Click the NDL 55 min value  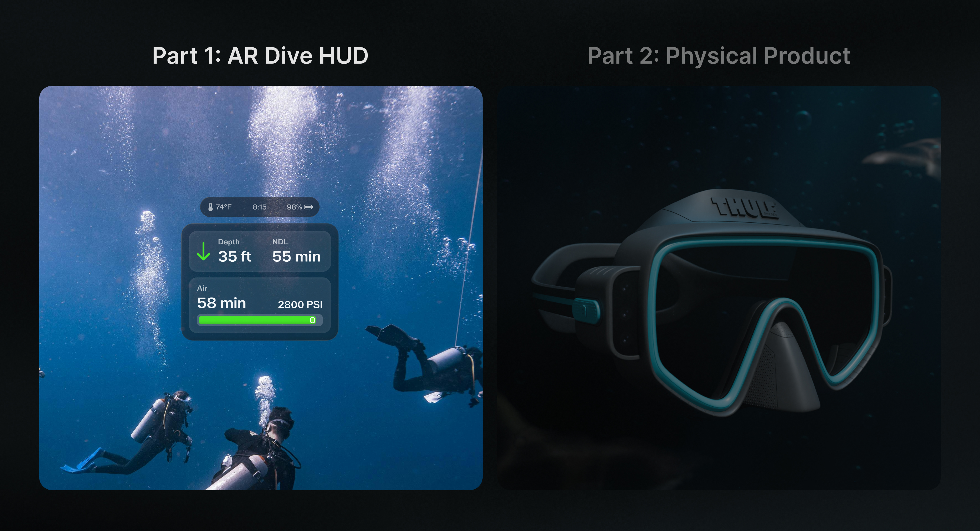[296, 257]
